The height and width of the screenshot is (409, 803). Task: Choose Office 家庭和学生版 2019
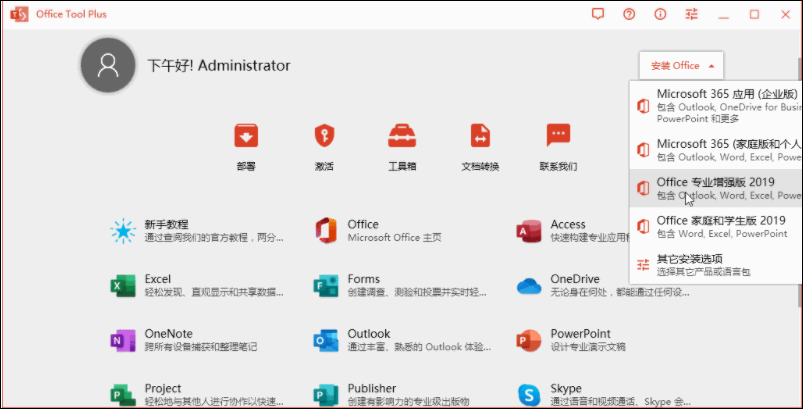(x=716, y=226)
